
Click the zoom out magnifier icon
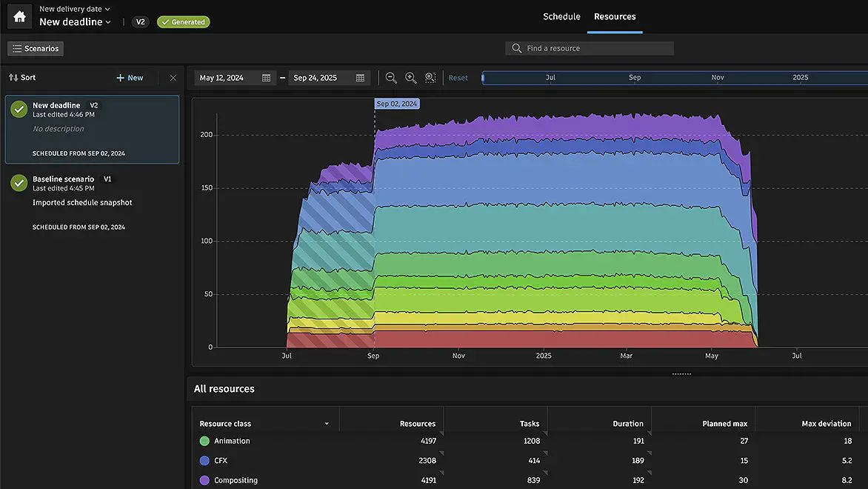(391, 78)
